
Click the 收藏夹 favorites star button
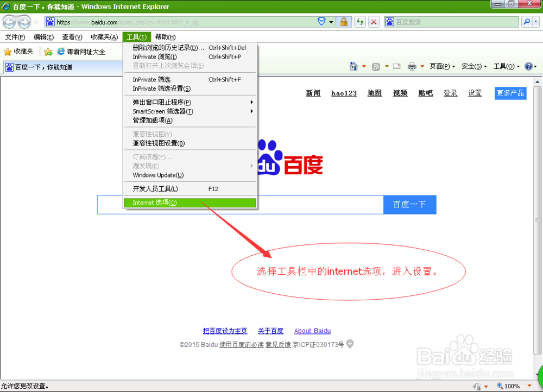tap(18, 52)
